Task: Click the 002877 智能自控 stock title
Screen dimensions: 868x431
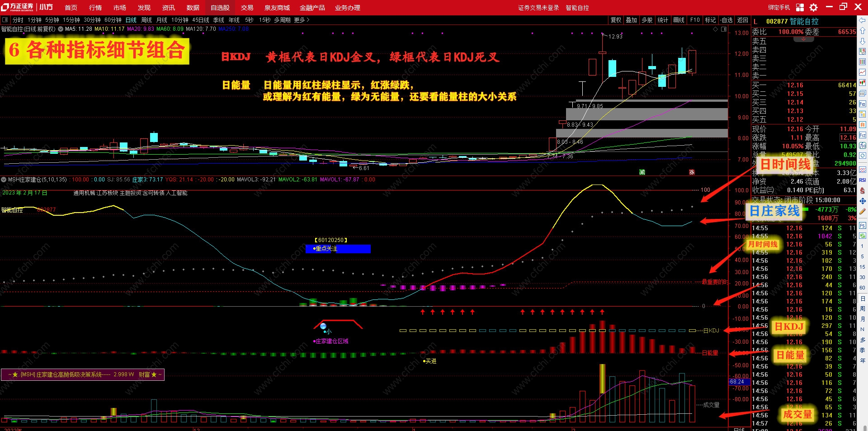Action: pos(792,21)
